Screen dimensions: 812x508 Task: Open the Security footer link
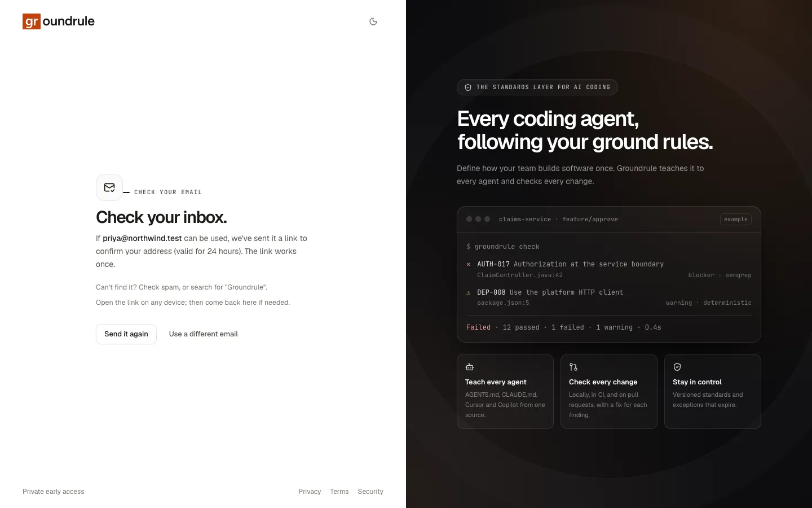click(370, 492)
